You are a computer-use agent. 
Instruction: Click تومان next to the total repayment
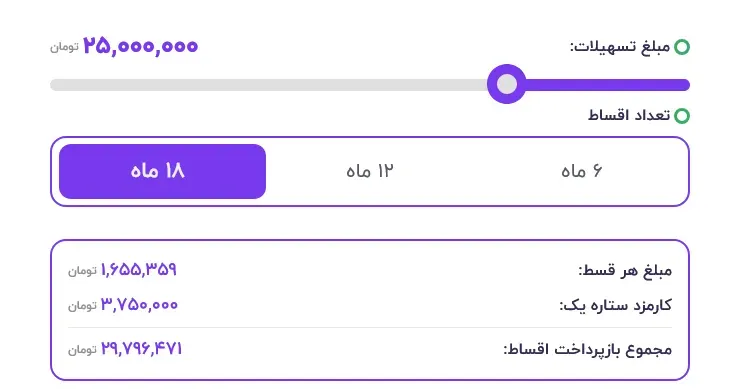(82, 349)
